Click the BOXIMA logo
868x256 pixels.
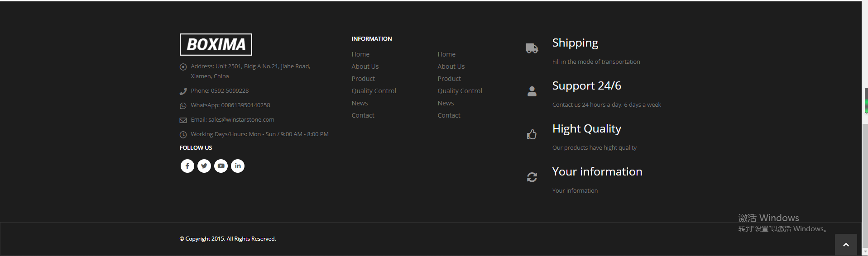point(216,44)
